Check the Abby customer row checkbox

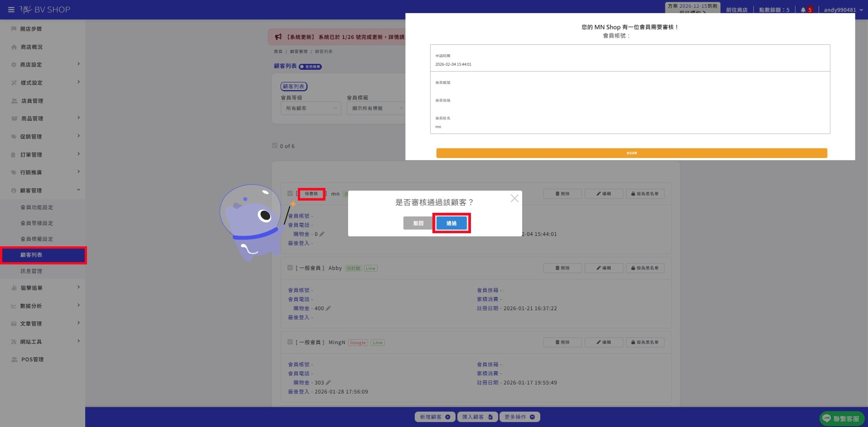click(x=290, y=268)
